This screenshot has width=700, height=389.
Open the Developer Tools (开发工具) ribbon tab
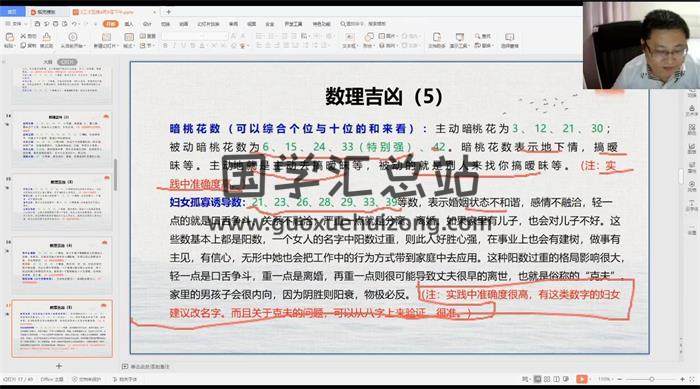pyautogui.click(x=293, y=24)
